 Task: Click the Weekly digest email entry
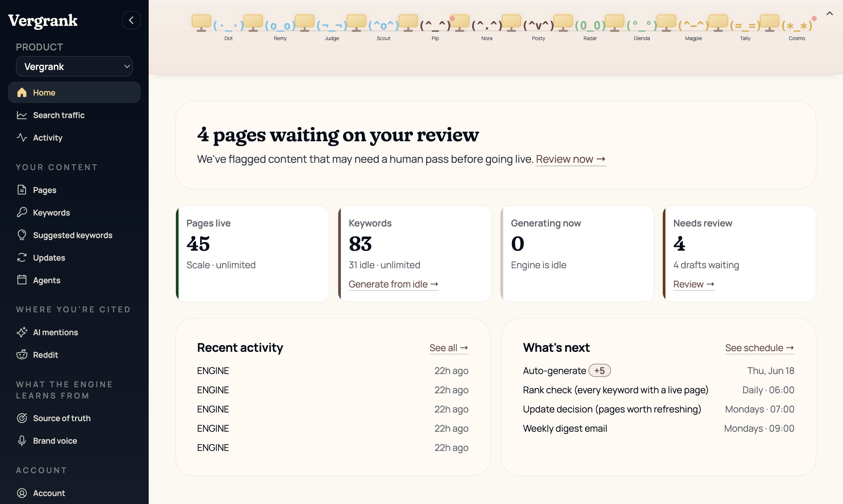point(658,428)
